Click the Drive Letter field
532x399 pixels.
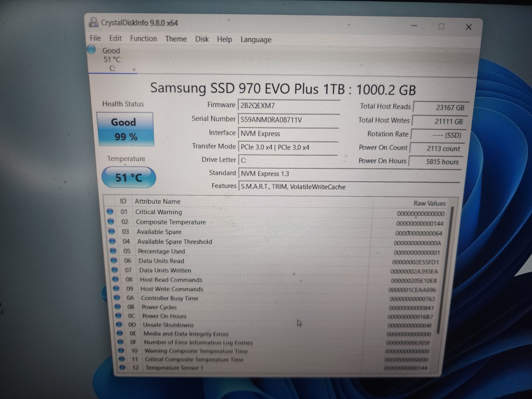click(x=288, y=160)
